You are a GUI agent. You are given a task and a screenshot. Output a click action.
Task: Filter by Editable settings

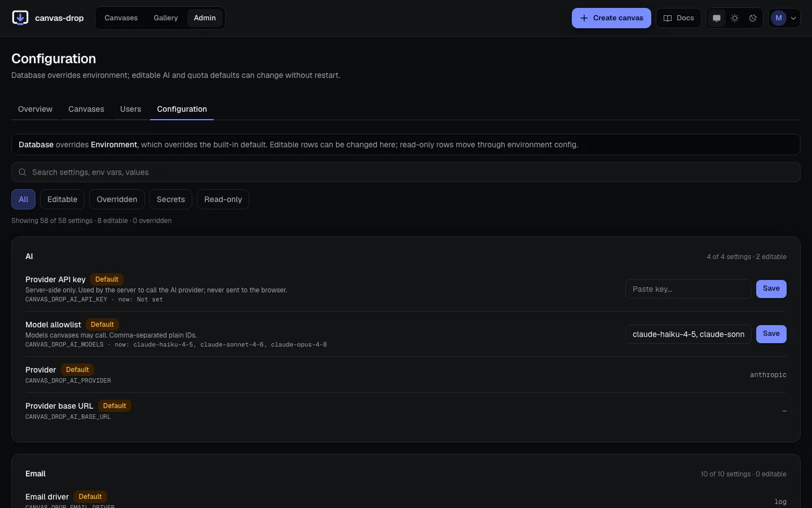click(63, 199)
